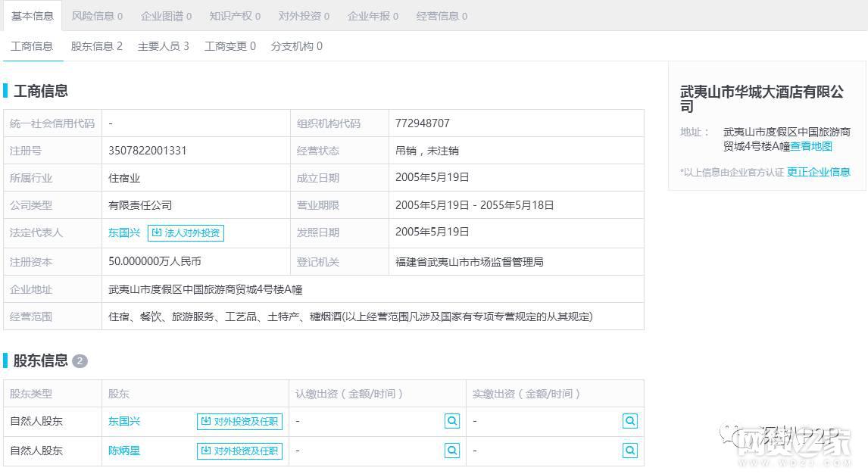Switch to the 风险信息 tab
Screen dimensions: 868x474
point(97,16)
